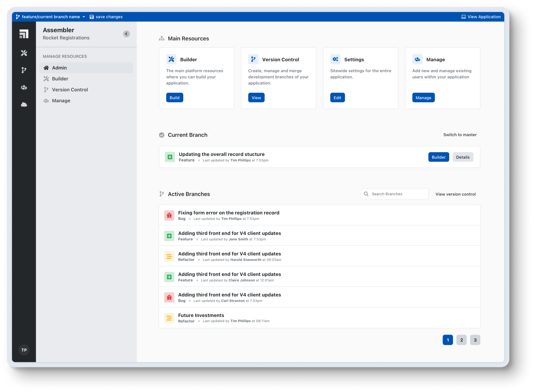The height and width of the screenshot is (392, 534).
Task: Collapse the sidebar with chevron button
Action: pyautogui.click(x=127, y=34)
